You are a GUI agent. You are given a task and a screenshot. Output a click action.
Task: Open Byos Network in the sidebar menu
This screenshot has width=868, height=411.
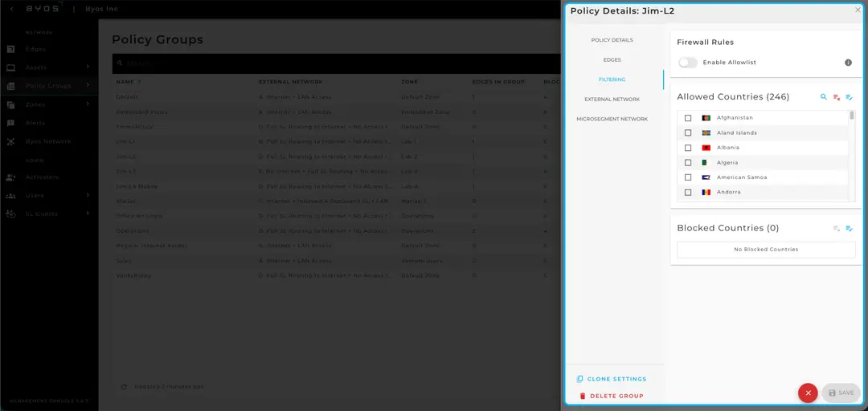tap(49, 141)
